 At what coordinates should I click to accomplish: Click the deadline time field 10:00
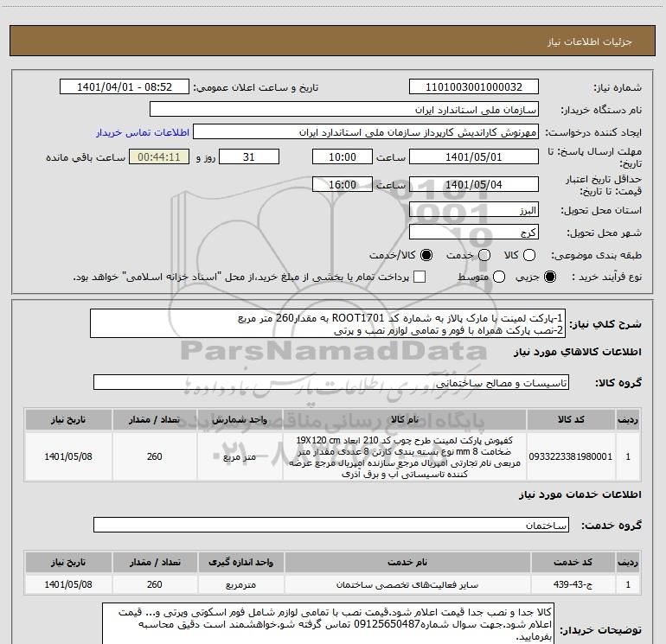tap(343, 157)
